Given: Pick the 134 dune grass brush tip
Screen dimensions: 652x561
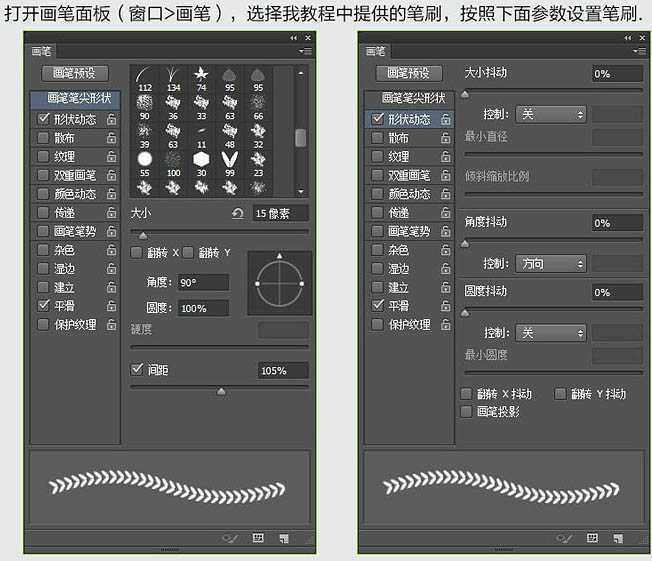Looking at the screenshot, I should coord(173,79).
